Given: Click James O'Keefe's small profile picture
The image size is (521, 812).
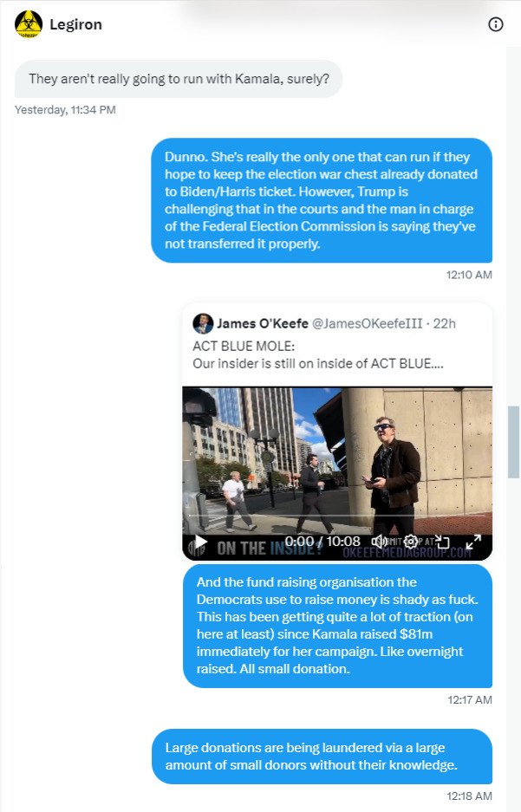Looking at the screenshot, I should [203, 323].
